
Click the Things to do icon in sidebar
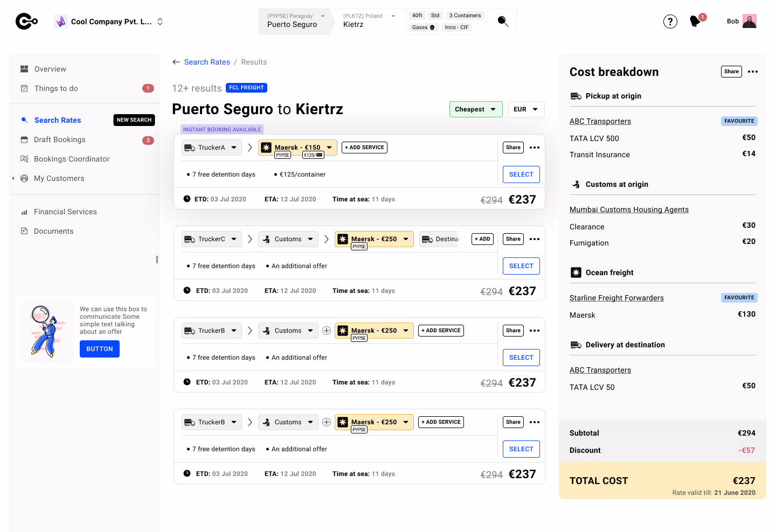click(x=24, y=88)
